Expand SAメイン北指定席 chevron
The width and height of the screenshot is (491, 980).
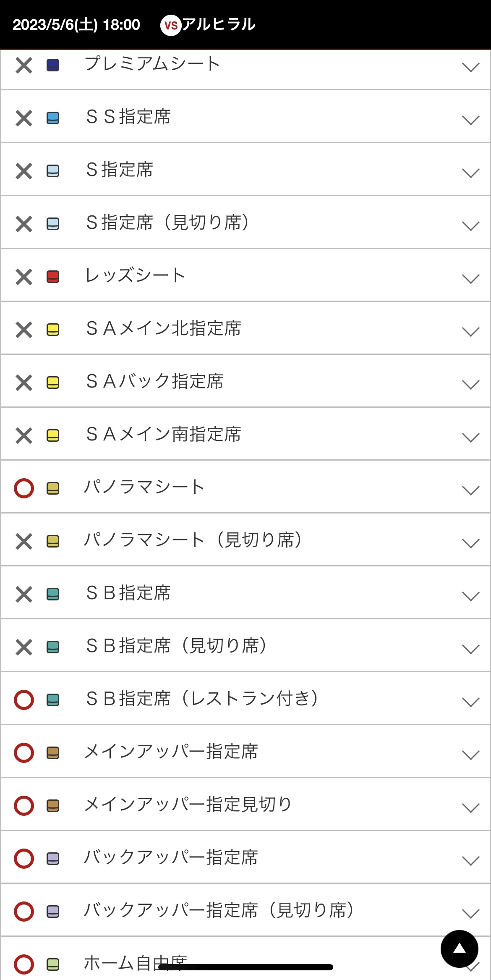tap(470, 332)
